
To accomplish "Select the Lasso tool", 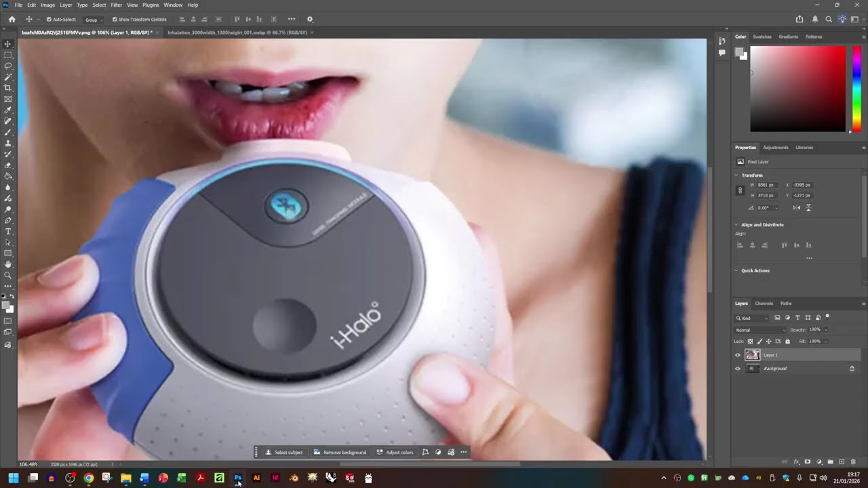I will 8,66.
